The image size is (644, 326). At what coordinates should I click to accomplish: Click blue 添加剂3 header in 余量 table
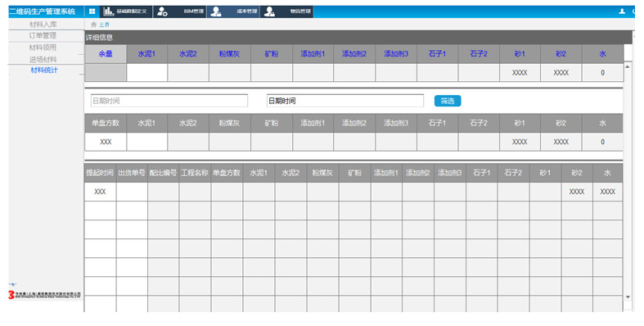coord(396,54)
